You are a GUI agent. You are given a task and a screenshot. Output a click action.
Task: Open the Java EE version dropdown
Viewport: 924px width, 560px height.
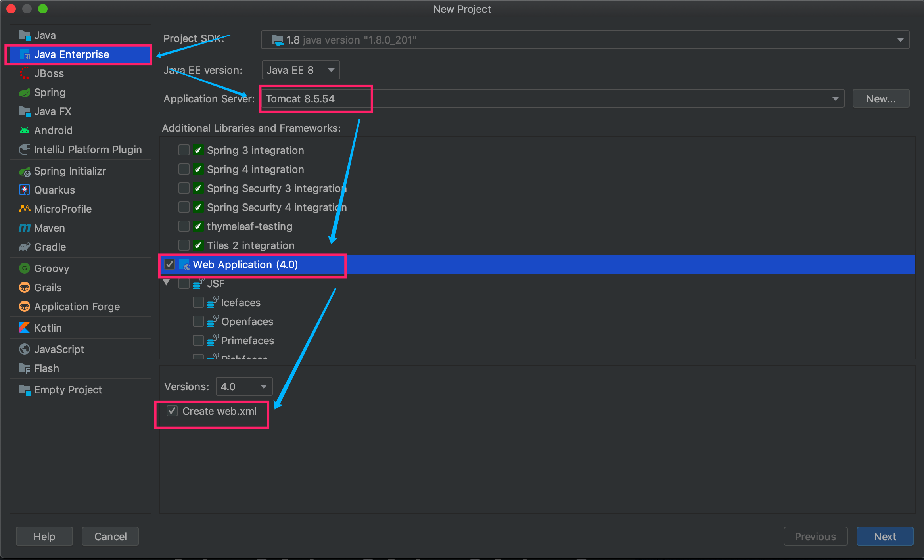tap(301, 70)
